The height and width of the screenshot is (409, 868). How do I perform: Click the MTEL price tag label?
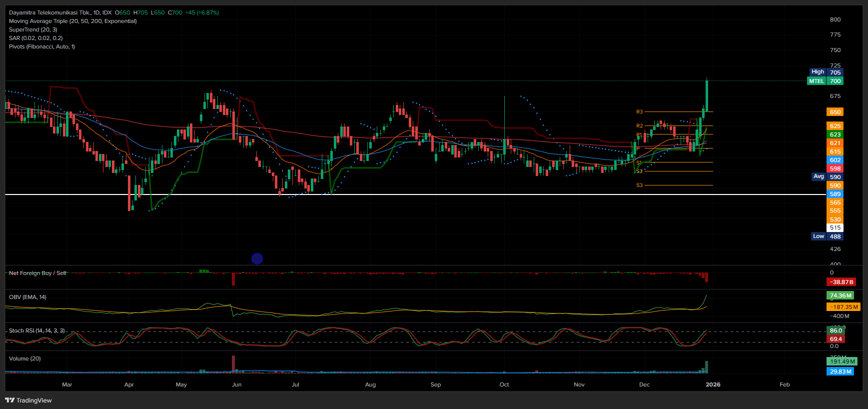[x=817, y=81]
